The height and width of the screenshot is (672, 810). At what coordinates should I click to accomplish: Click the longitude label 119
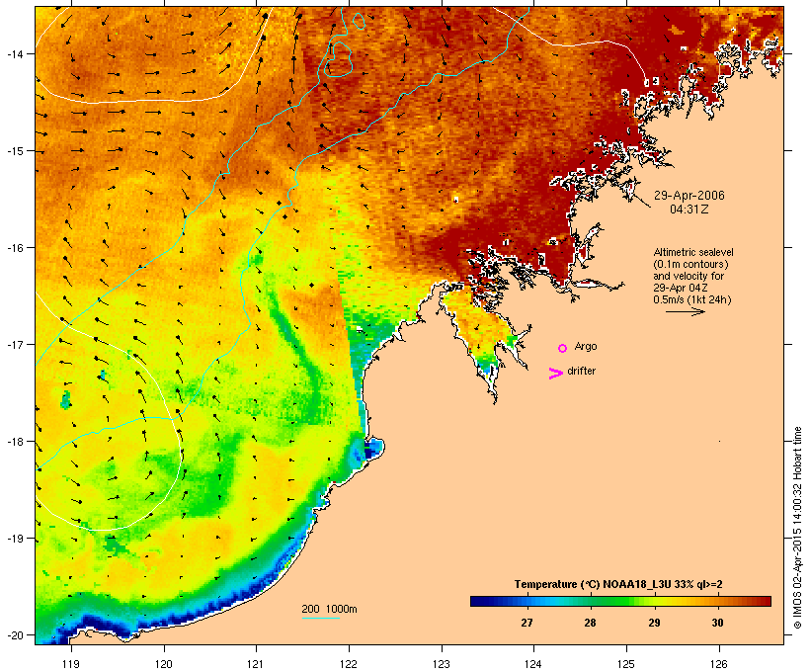pos(71,664)
